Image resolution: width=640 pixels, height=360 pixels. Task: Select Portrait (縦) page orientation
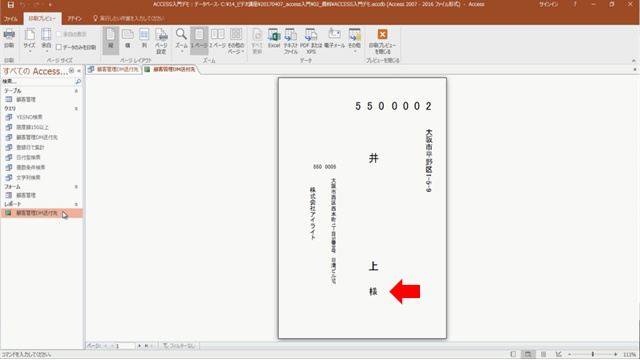[x=111, y=40]
